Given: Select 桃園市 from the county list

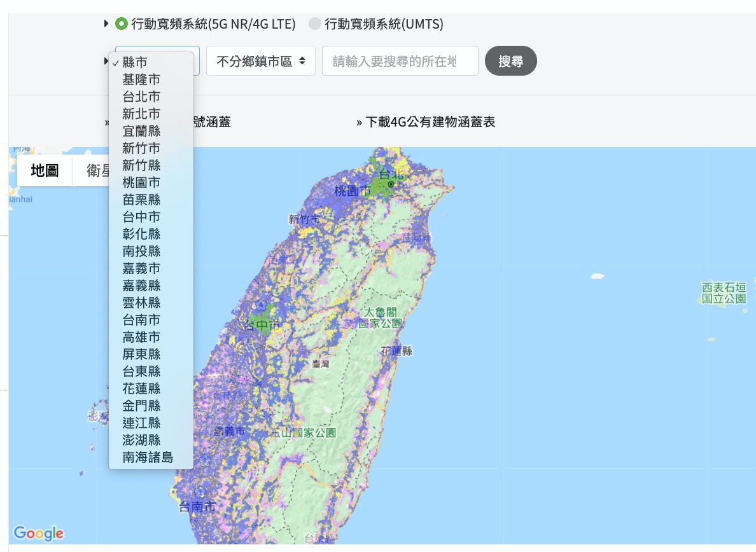Looking at the screenshot, I should [151, 183].
